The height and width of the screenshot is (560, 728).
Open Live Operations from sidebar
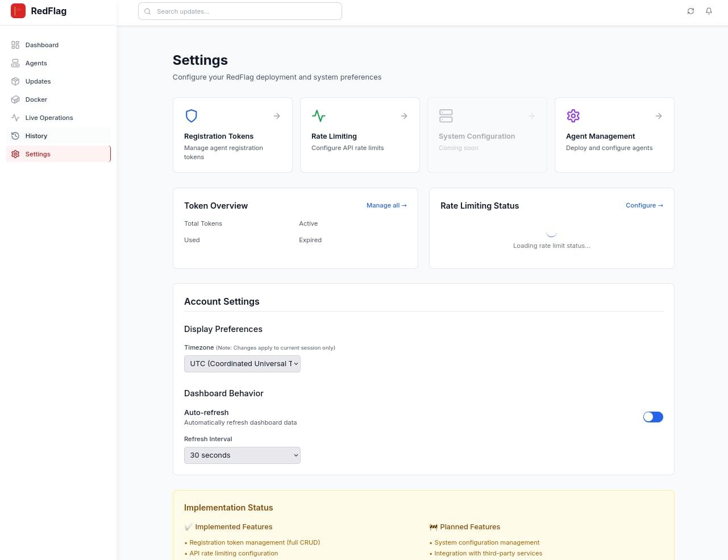pos(49,118)
